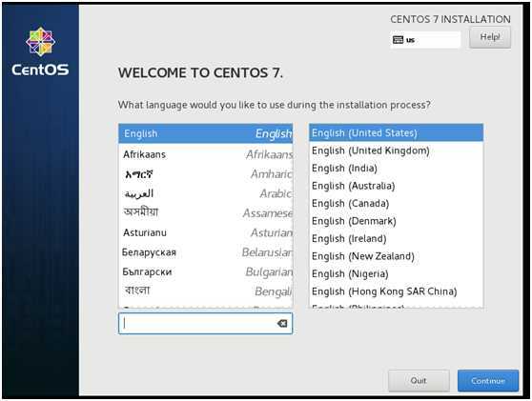Select English in the language list
The image size is (532, 401).
206,133
